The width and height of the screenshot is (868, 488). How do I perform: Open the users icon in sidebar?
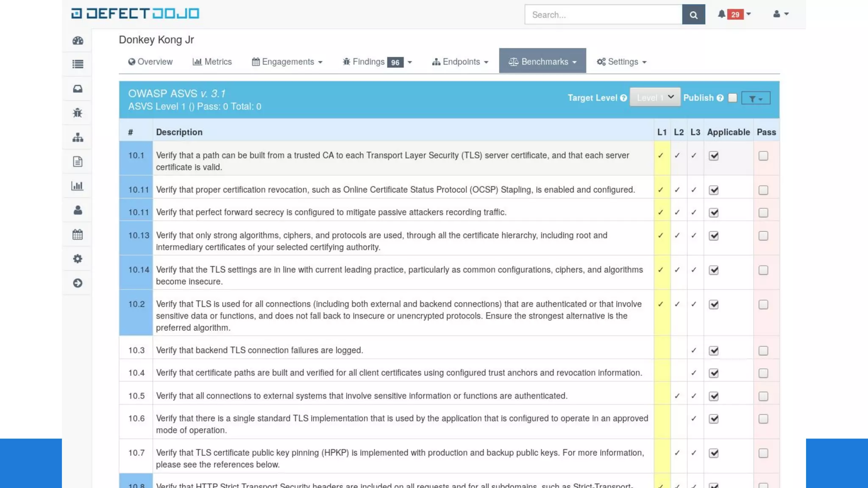78,210
